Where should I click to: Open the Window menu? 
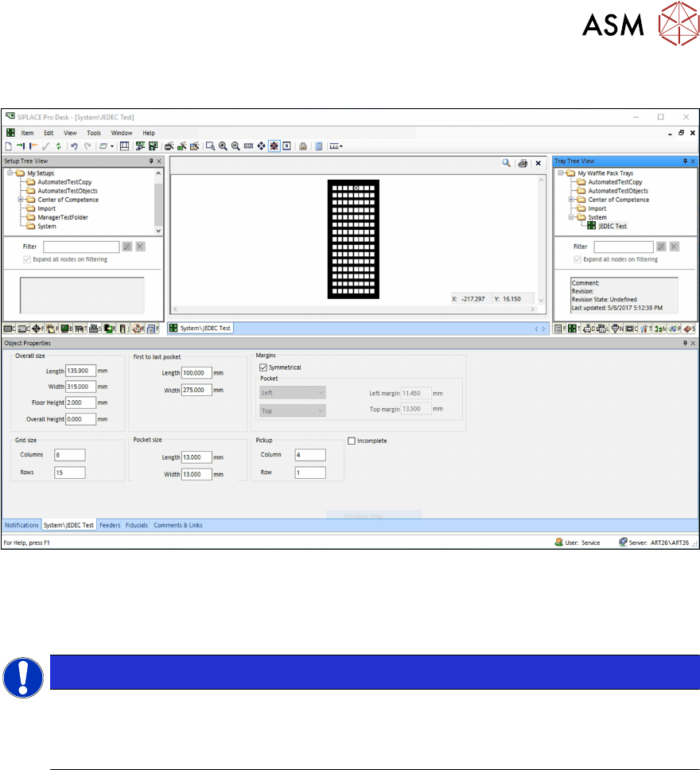click(x=122, y=133)
